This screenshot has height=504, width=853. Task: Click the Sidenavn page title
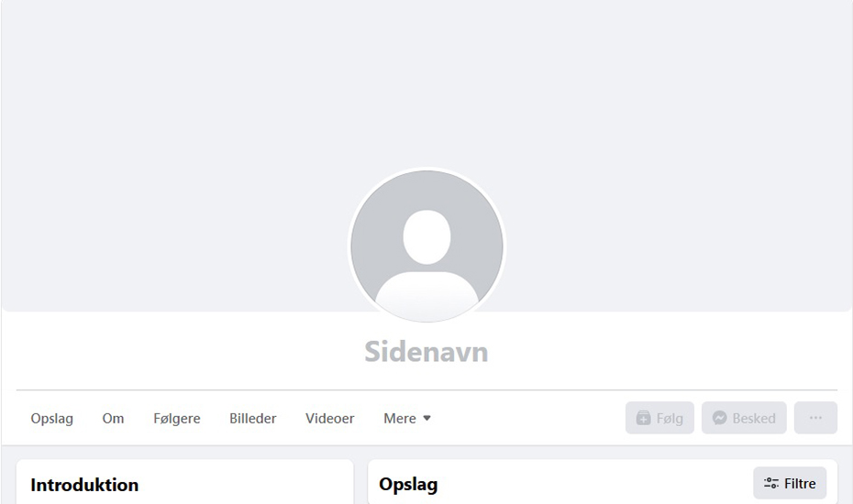[426, 352]
